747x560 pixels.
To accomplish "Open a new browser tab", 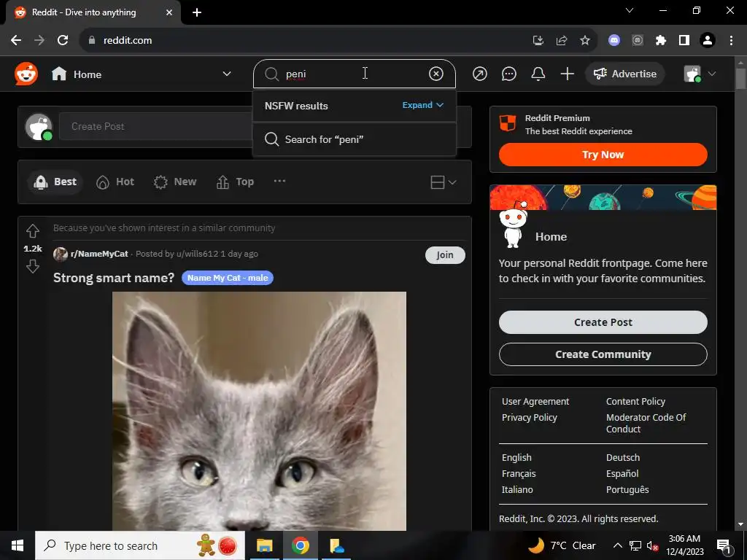I will [197, 12].
